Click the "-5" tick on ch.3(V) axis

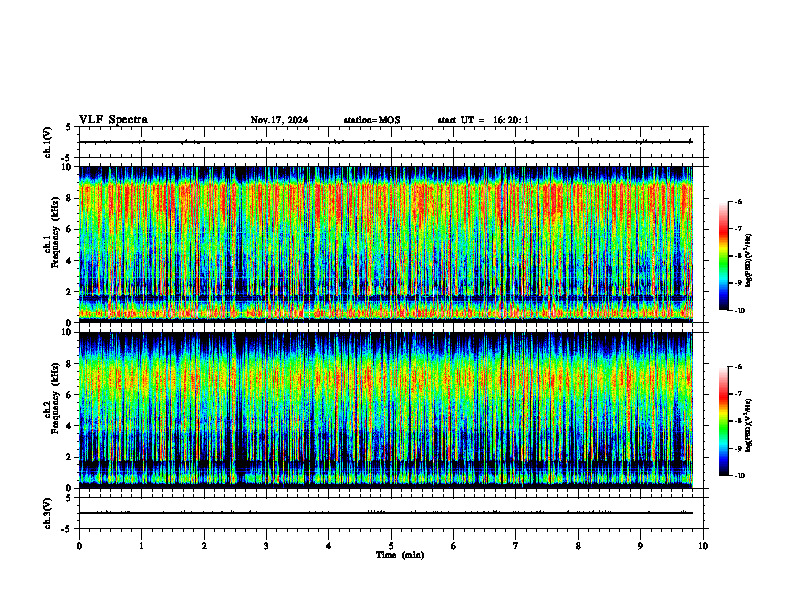tap(67, 529)
